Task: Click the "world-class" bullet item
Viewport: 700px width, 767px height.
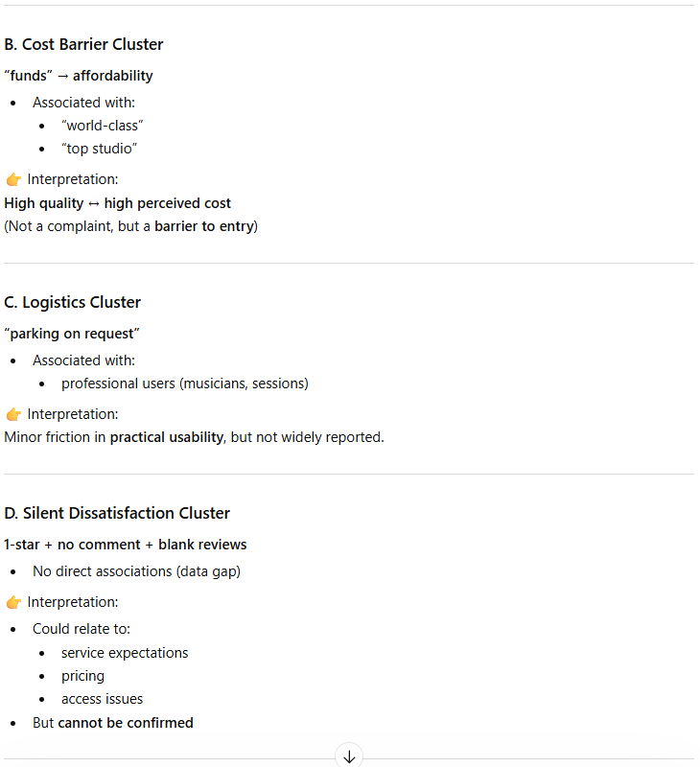Action: coord(102,126)
